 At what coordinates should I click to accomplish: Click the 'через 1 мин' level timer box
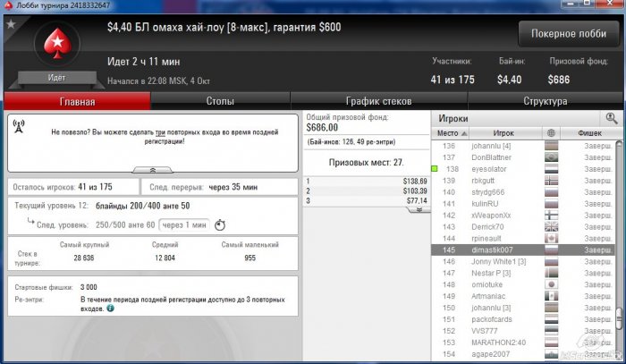[x=184, y=224]
